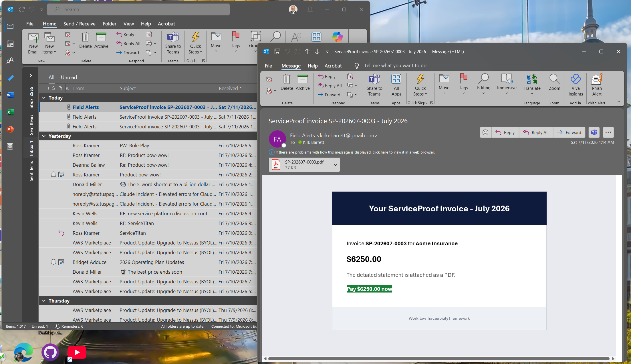Open Send / Receive tab in main window
631x364 pixels.
(79, 24)
